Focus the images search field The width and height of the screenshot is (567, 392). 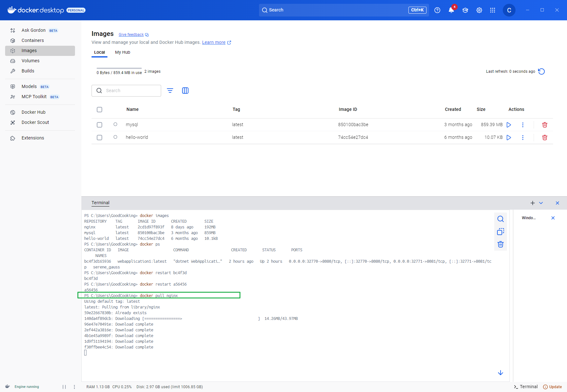click(x=126, y=91)
